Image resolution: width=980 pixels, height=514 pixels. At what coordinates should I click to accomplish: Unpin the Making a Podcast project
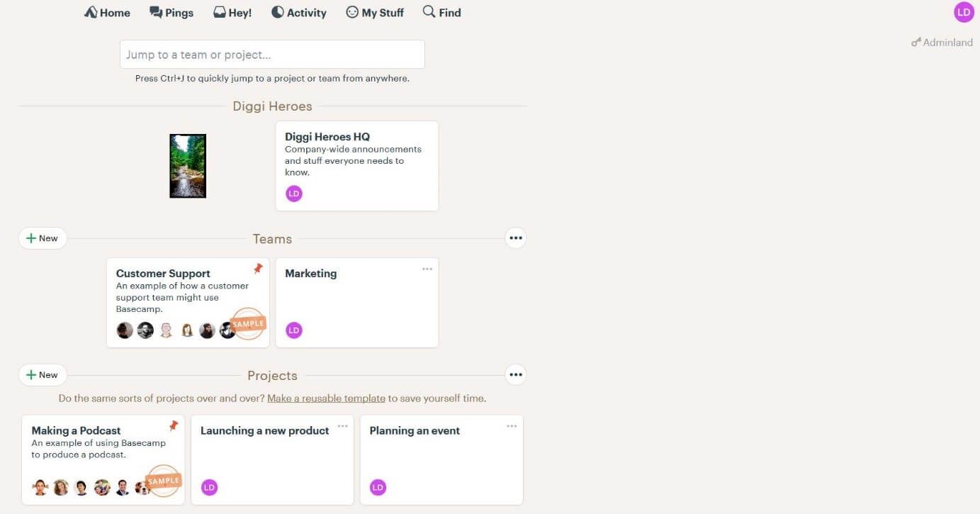point(174,426)
